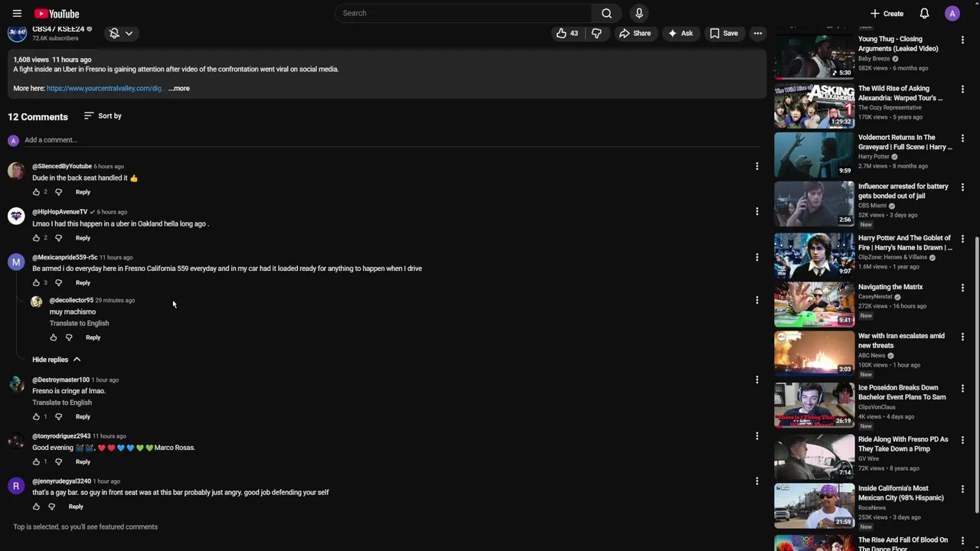Translate @Destroymaster100's comment to English
Viewport: 980px width, 551px height.
(62, 403)
